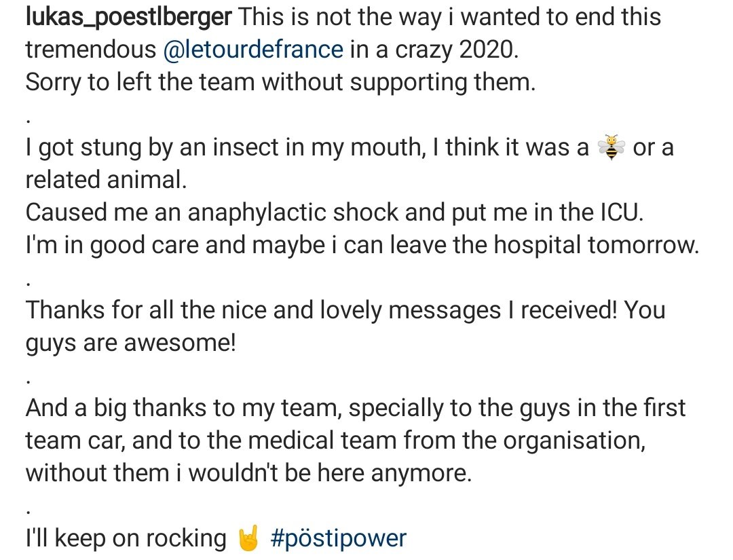Click the phrase 'anaphylactic shock'
Image resolution: width=733 pixels, height=560 pixels.
click(293, 212)
